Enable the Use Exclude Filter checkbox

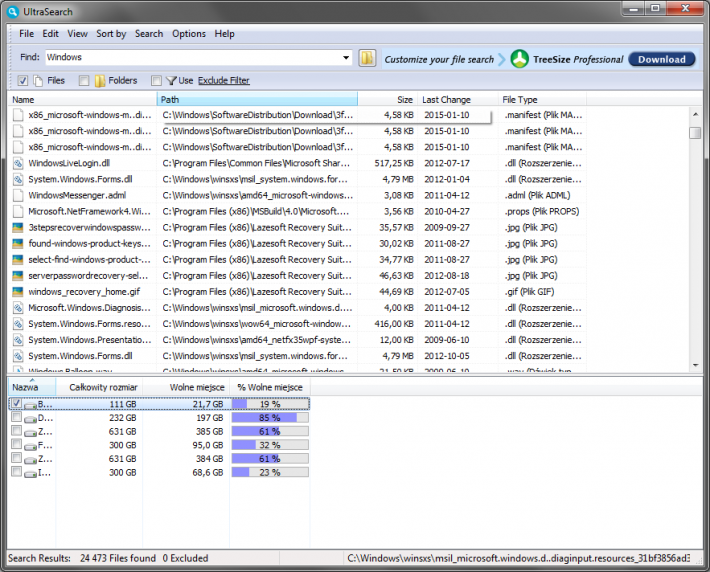point(156,81)
